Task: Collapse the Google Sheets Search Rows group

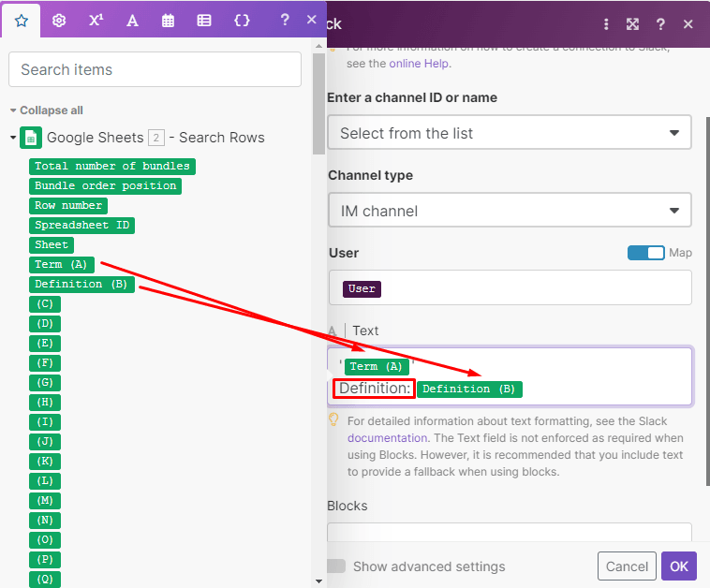Action: point(13,137)
